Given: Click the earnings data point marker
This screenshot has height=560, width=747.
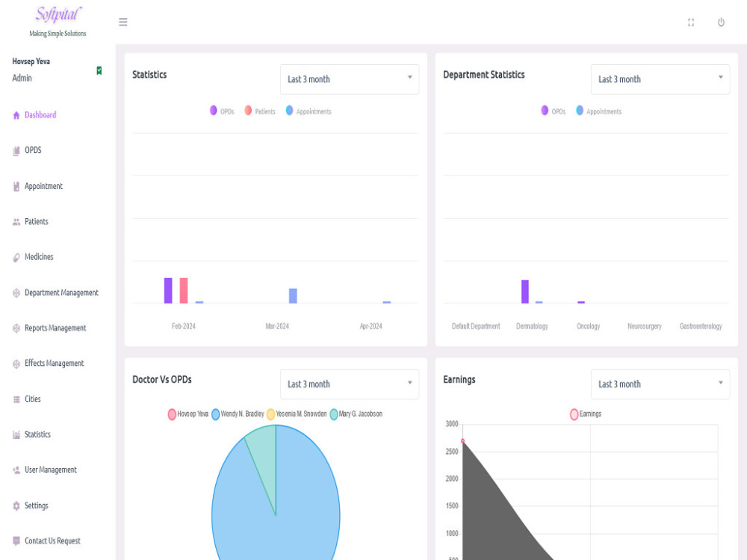Looking at the screenshot, I should click(462, 441).
